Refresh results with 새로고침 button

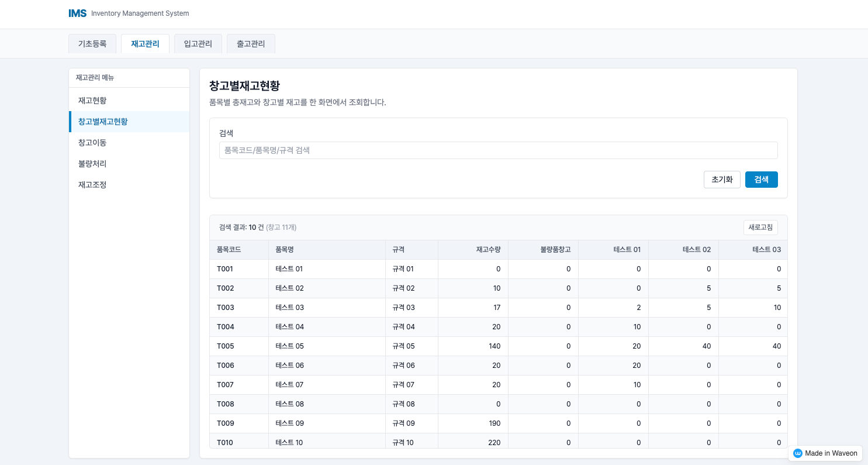(x=760, y=228)
